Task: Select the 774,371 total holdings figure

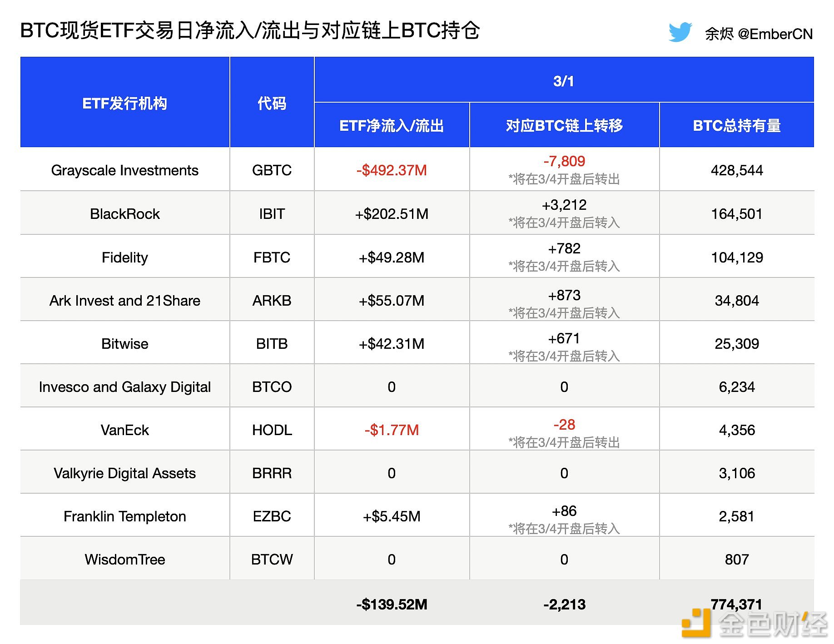Action: (736, 604)
